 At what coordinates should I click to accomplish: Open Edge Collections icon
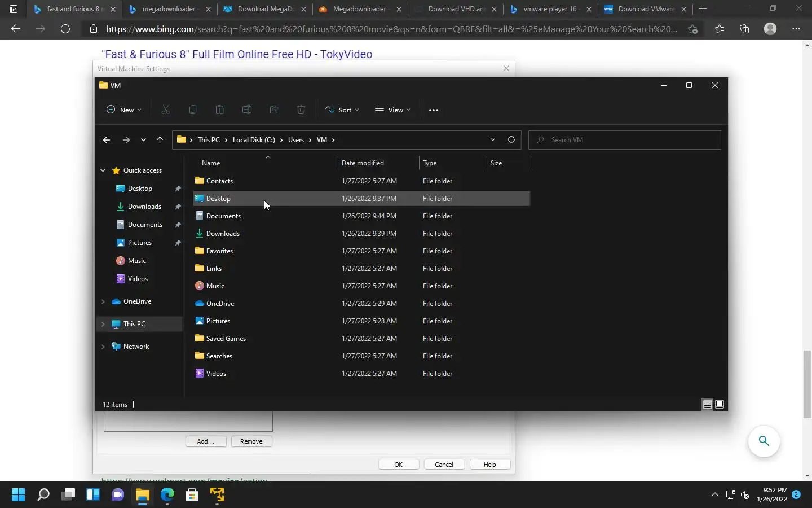(744, 29)
